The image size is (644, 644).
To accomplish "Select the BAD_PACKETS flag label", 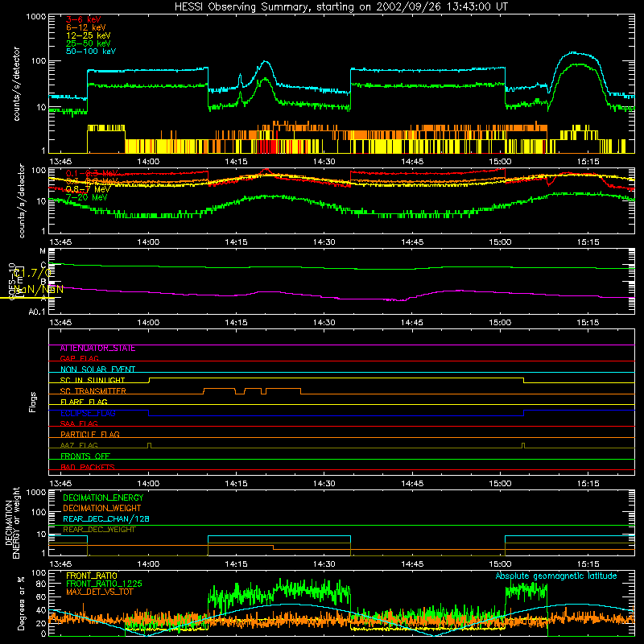I will click(88, 467).
